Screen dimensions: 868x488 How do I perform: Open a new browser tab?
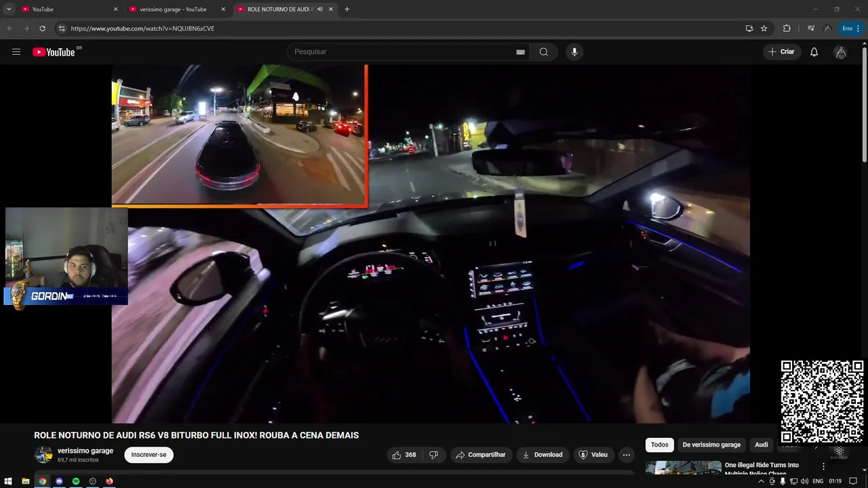pyautogui.click(x=347, y=9)
